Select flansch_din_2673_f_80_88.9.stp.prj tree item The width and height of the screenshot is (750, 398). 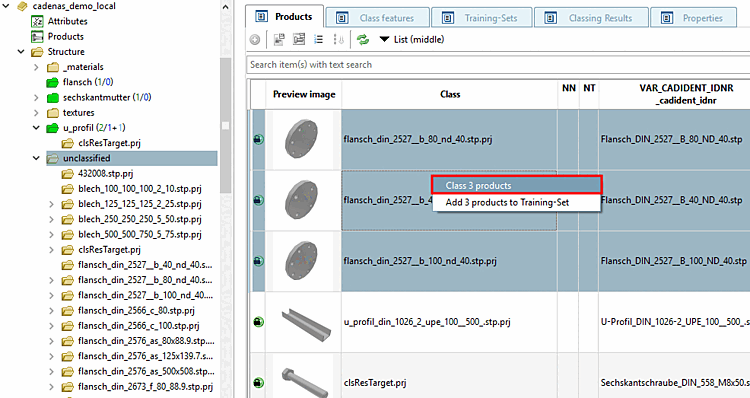[x=145, y=387]
